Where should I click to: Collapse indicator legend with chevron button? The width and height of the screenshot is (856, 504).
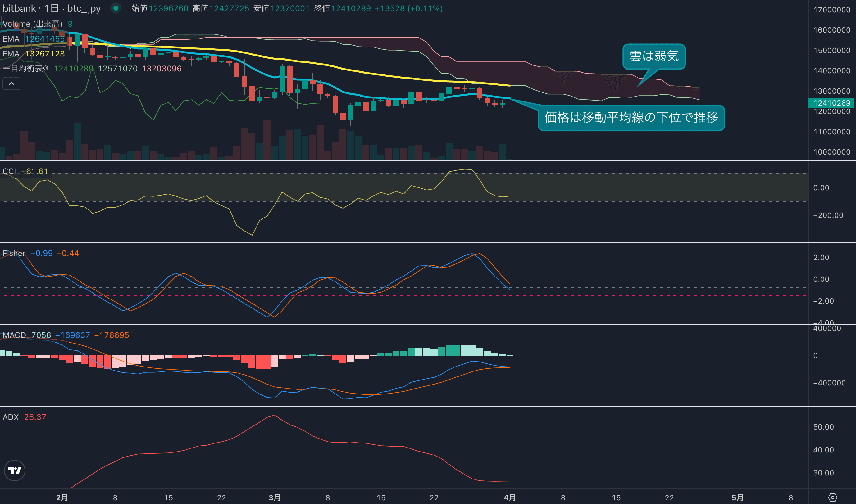coord(11,83)
